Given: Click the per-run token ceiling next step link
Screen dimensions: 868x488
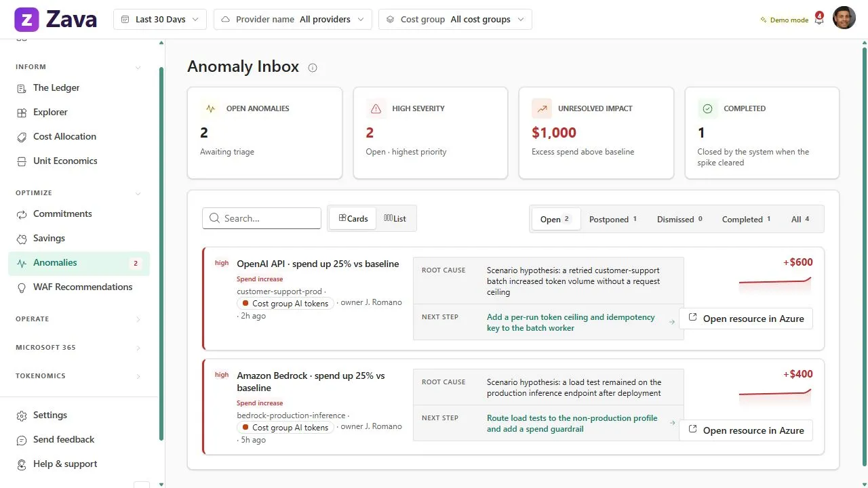Looking at the screenshot, I should point(571,323).
